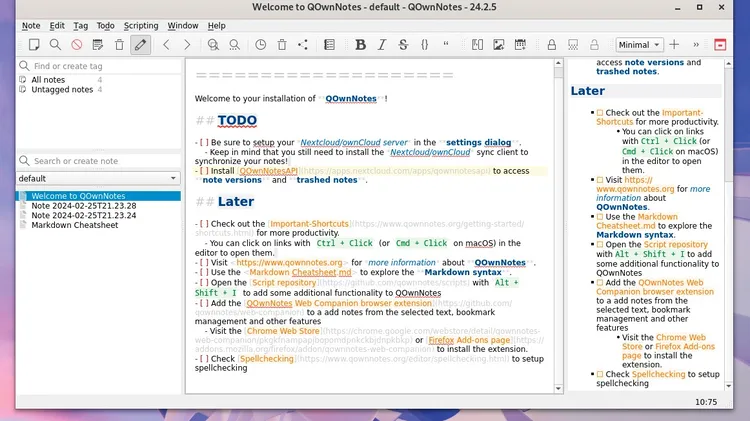Open Important-Shortcuts link in preview
Image resolution: width=750 pixels, height=421 pixels.
pyautogui.click(x=683, y=113)
